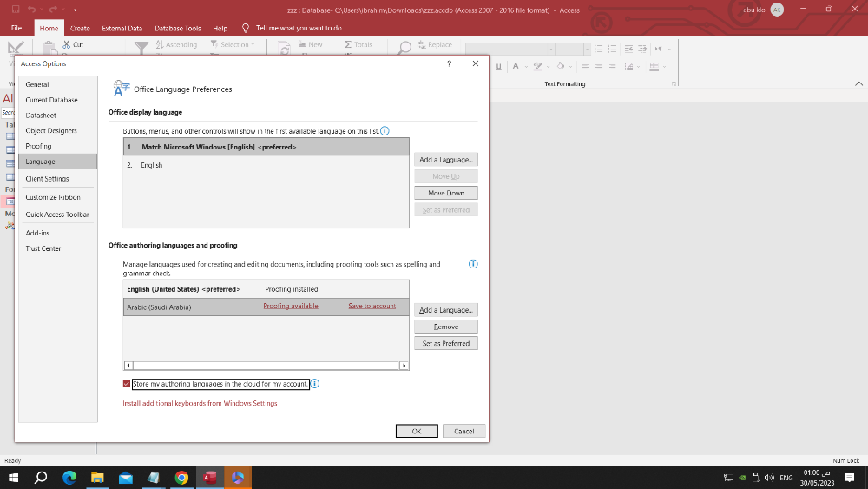The image size is (868, 489).
Task: Click info icon next to cloud storage checkbox
Action: click(x=315, y=384)
